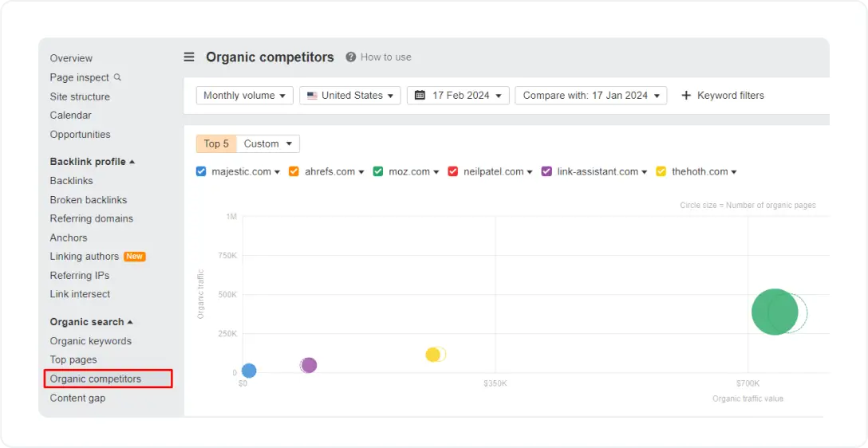The image size is (868, 448).
Task: Select the Top 5 tab
Action: pos(216,144)
